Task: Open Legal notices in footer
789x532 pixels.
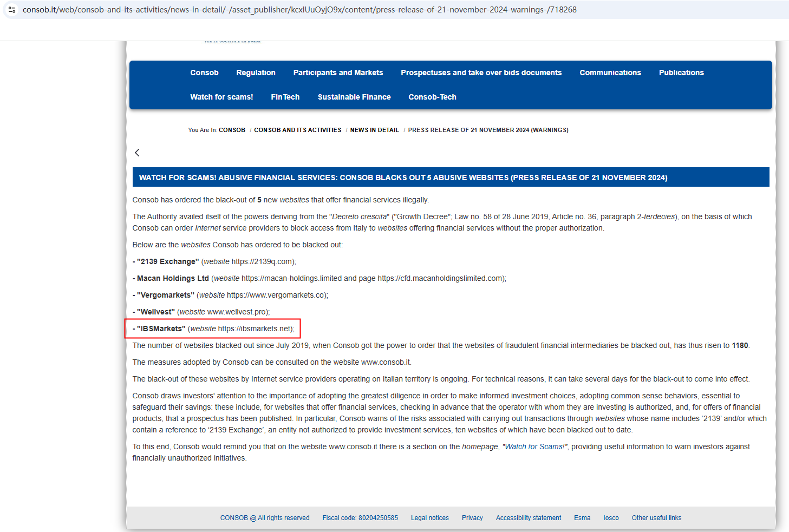Action: (430, 518)
